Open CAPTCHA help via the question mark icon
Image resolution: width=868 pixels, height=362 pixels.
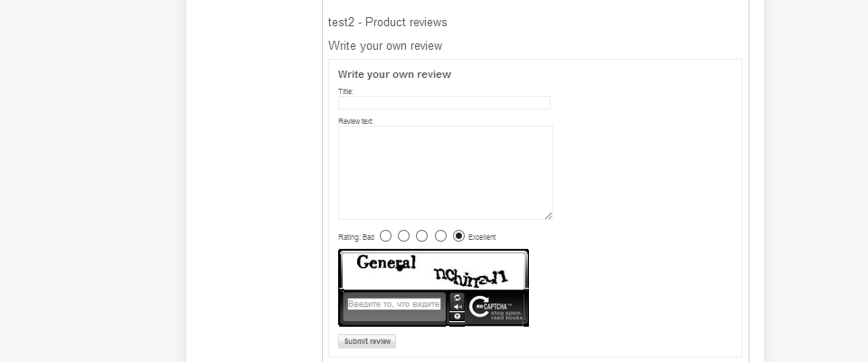coord(458,317)
